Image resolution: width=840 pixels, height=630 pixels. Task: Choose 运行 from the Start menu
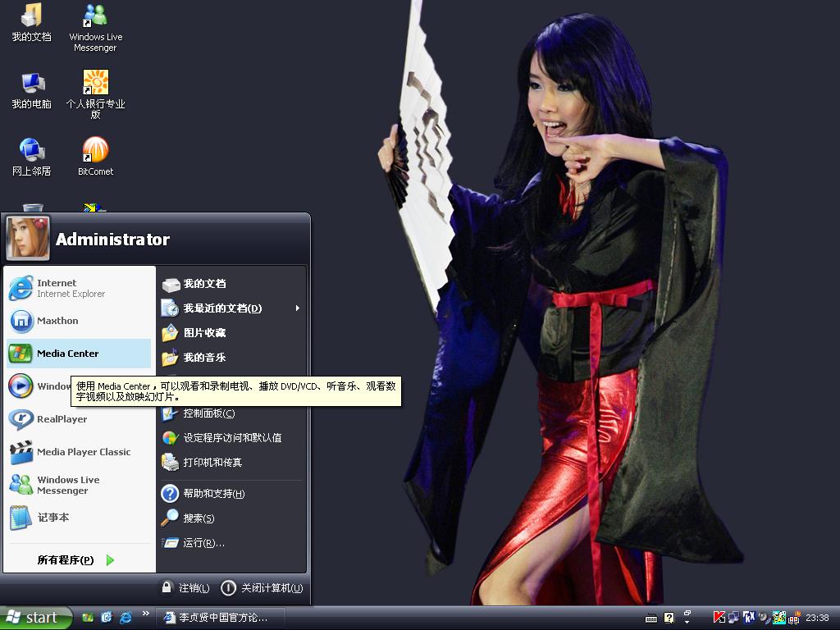[203, 542]
